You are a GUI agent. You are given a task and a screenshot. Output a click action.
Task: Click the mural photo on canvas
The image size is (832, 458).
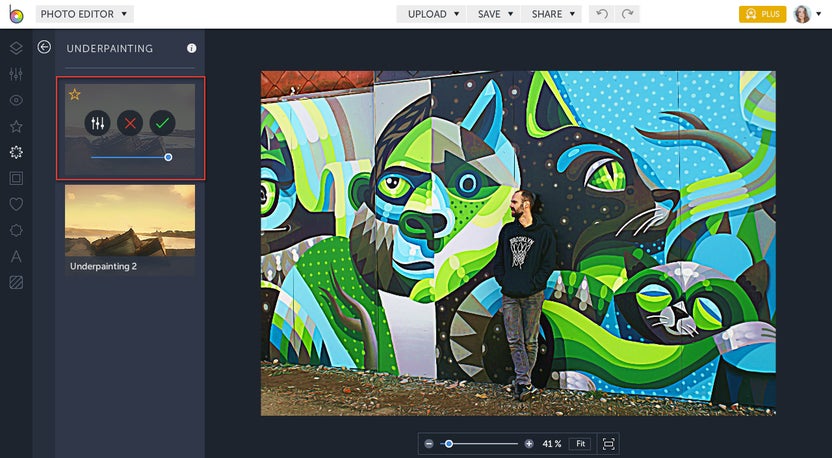(518, 243)
